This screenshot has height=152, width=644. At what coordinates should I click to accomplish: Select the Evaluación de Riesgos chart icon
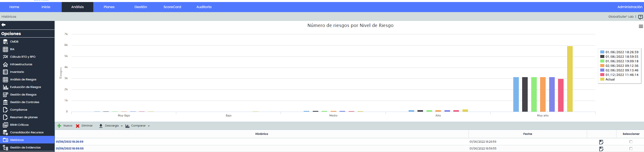[x=5, y=87]
